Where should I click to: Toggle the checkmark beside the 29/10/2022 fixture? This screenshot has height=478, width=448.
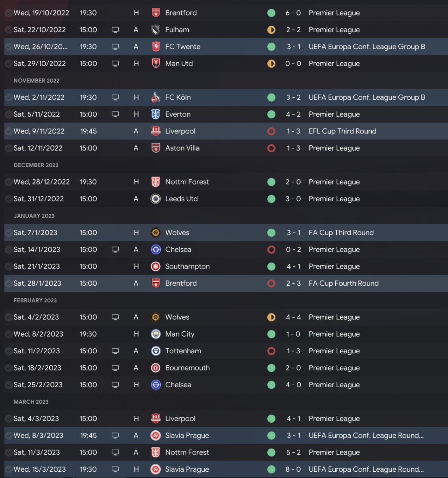pyautogui.click(x=9, y=64)
